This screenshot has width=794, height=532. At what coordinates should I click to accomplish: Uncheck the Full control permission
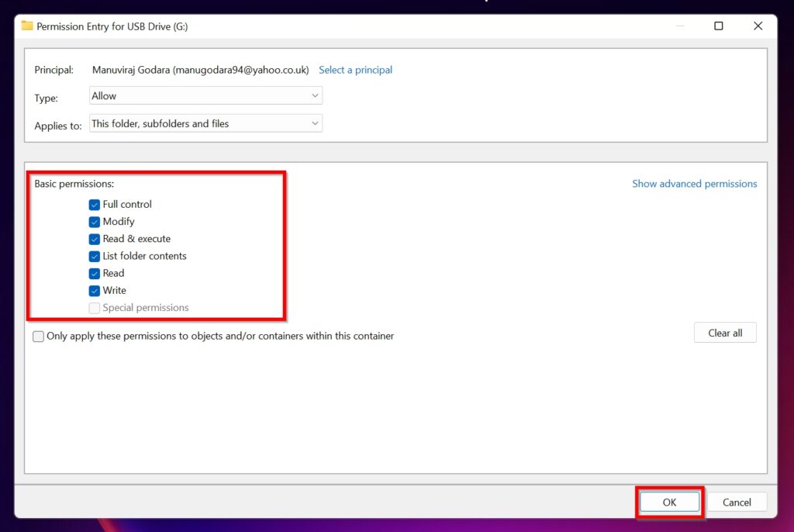pos(94,204)
